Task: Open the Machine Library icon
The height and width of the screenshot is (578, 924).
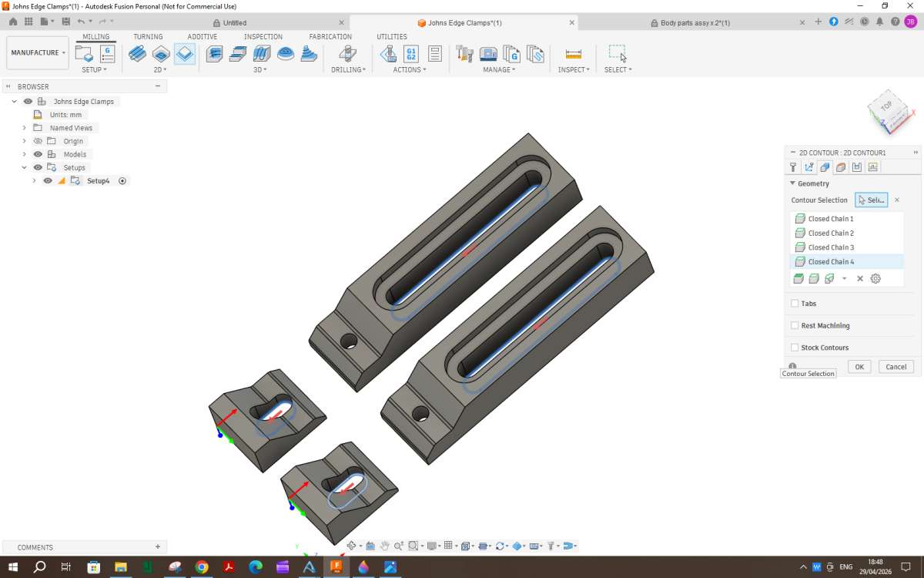Action: click(488, 54)
